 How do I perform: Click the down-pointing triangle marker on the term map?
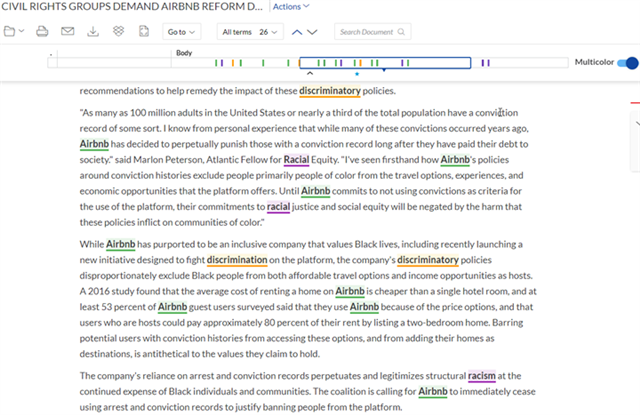tap(384, 71)
